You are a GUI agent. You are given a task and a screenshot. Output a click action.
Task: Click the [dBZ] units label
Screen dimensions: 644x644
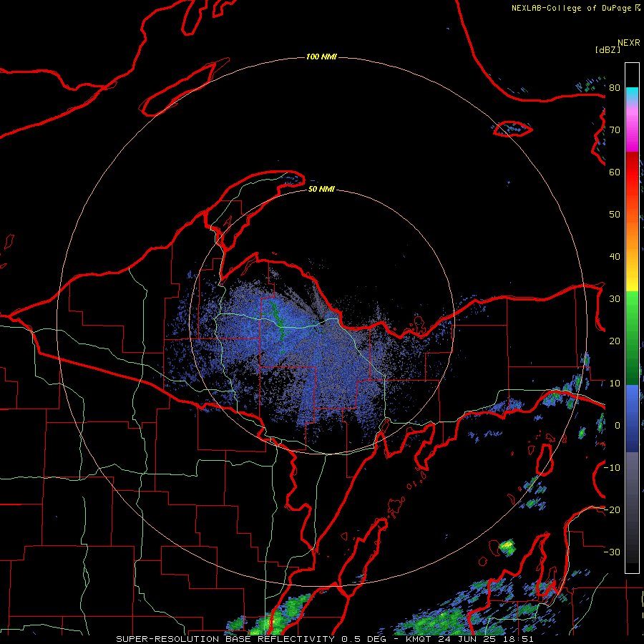coord(608,49)
